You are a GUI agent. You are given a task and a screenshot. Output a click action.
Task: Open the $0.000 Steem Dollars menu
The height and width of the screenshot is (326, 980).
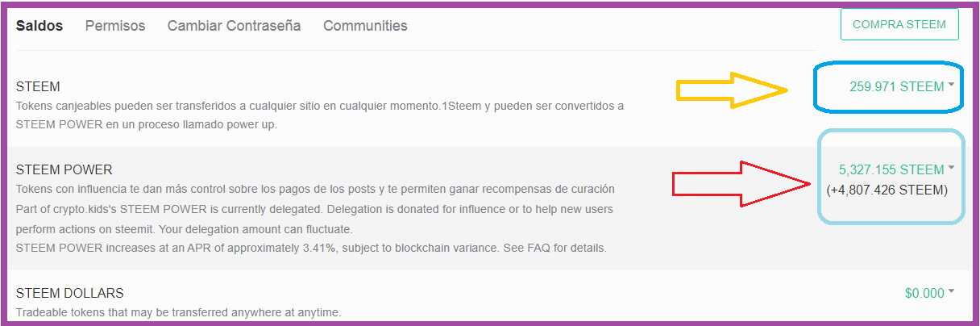(x=924, y=293)
